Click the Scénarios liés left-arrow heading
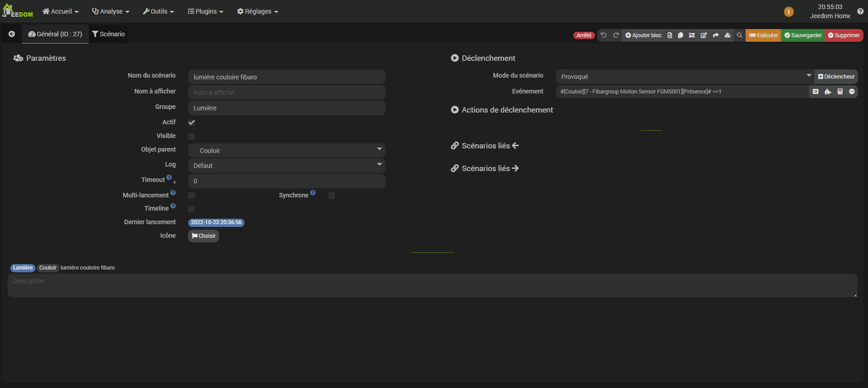 tap(485, 146)
